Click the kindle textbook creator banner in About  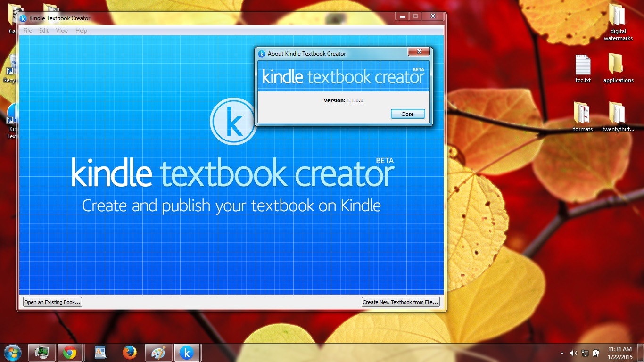tap(344, 76)
